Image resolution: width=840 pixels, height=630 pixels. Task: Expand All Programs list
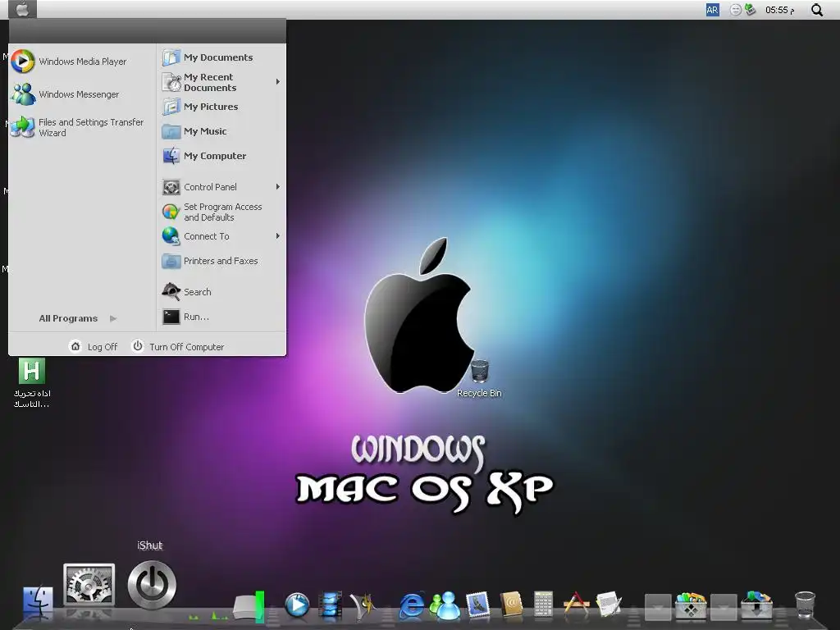click(78, 318)
